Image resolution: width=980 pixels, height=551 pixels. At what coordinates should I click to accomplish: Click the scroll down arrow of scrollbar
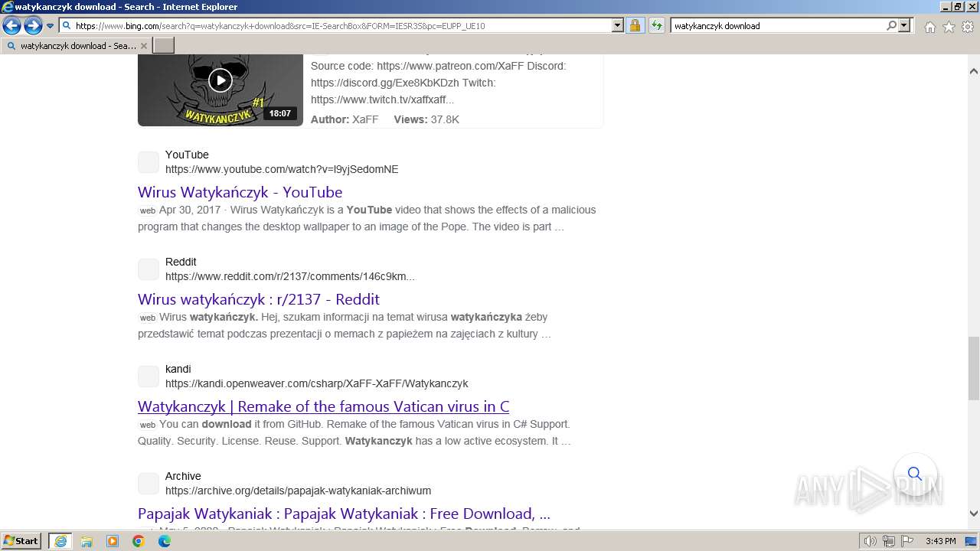[x=973, y=514]
